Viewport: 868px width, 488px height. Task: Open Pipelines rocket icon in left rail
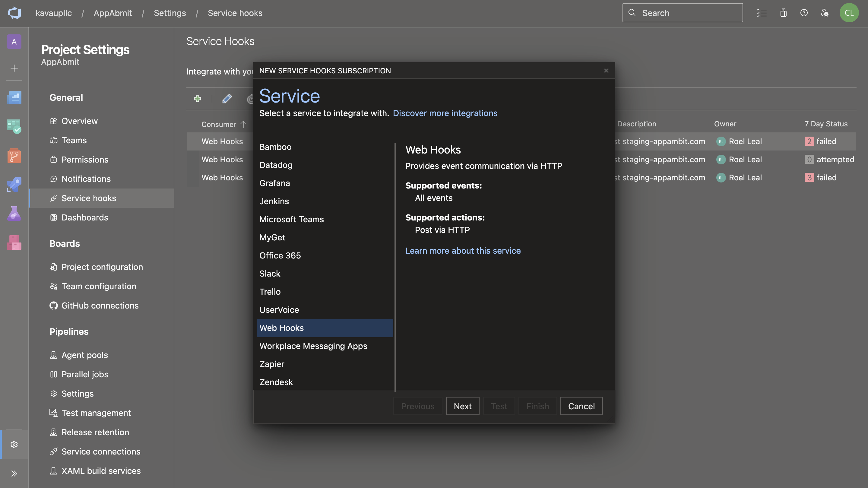click(14, 184)
